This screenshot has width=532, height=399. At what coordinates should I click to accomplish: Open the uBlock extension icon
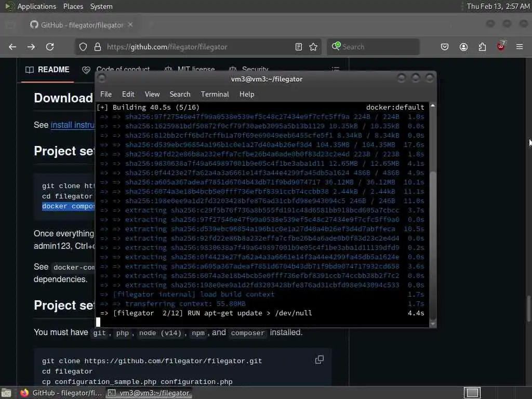[x=501, y=46]
